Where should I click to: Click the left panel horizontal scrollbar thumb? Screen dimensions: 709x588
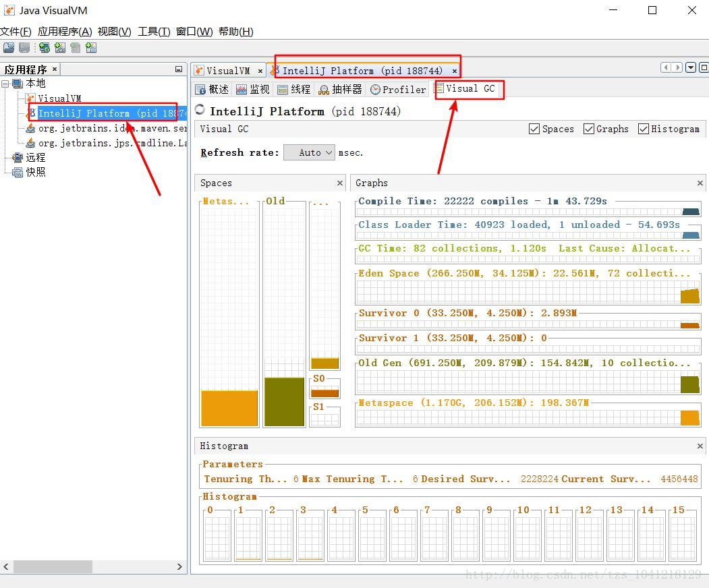click(53, 566)
